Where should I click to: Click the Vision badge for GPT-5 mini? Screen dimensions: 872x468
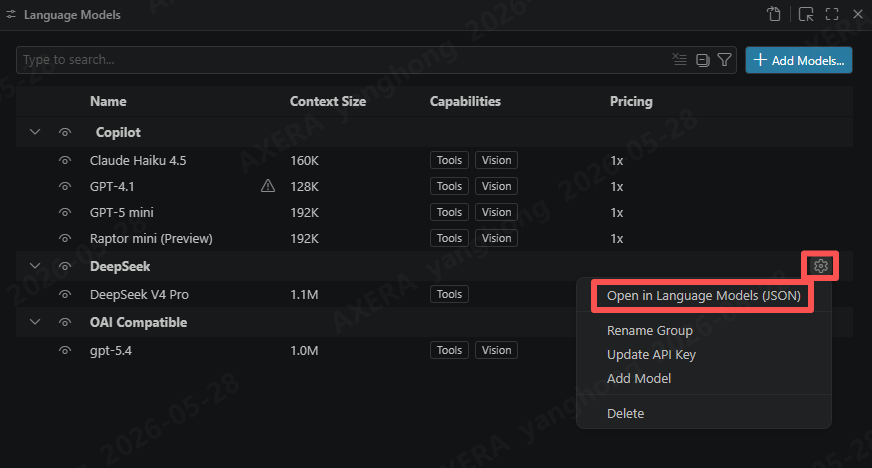[496, 212]
